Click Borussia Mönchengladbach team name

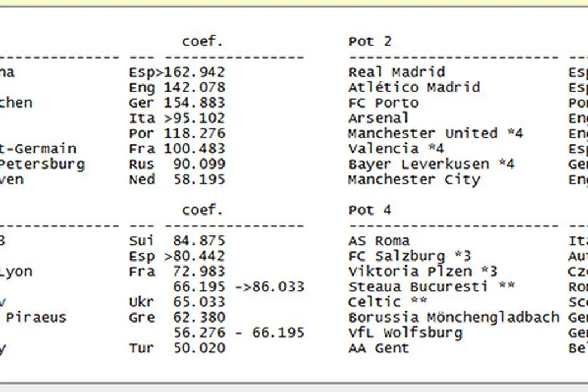[454, 318]
